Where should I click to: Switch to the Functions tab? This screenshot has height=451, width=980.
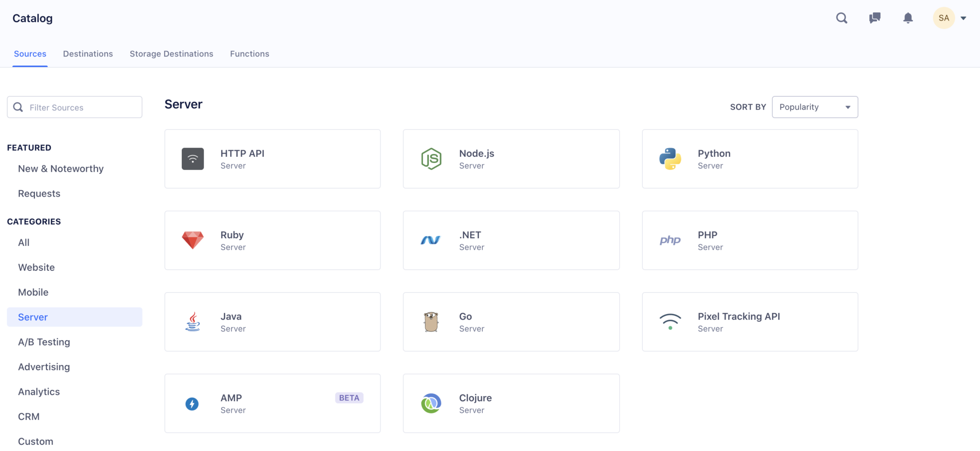[x=249, y=54]
